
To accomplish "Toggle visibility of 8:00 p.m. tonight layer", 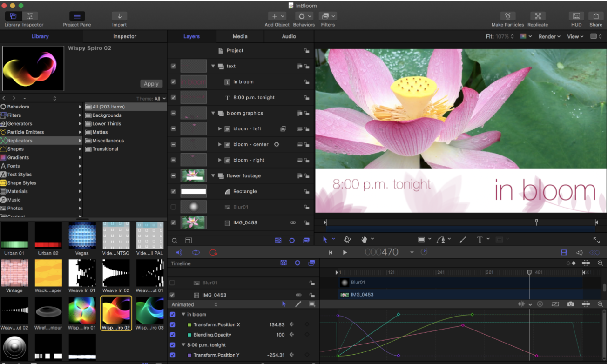I will pos(173,97).
